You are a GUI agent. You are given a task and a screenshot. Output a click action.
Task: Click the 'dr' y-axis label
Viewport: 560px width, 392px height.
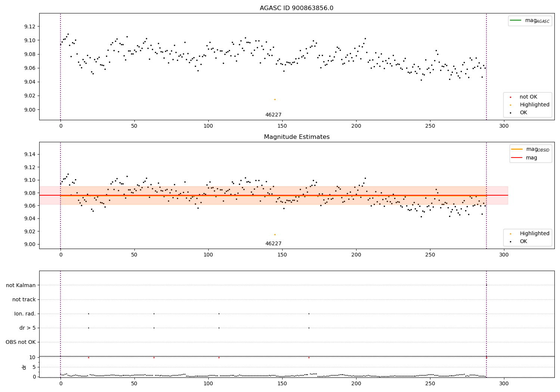(x=24, y=367)
